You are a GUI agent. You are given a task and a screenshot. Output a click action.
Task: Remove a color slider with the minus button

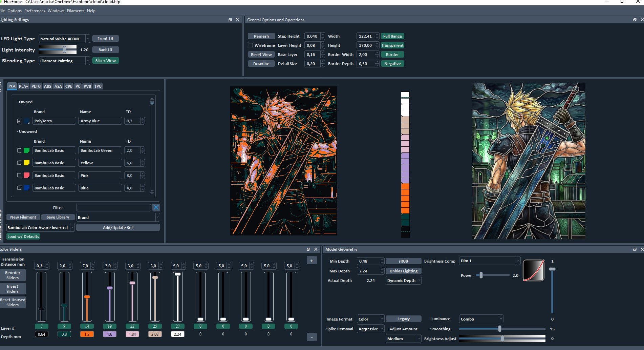(312, 337)
